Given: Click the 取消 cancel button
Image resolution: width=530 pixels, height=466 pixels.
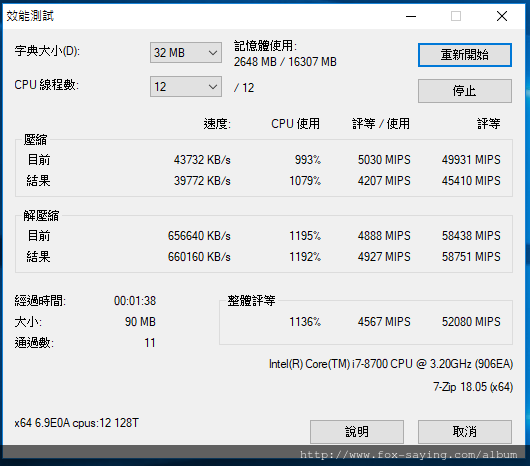Looking at the screenshot, I should tap(465, 432).
